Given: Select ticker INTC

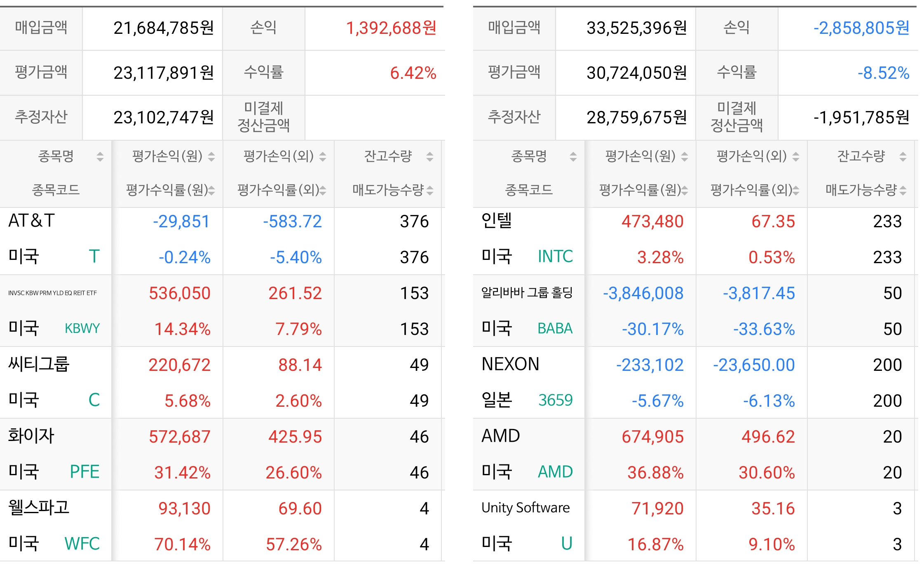Looking at the screenshot, I should [555, 257].
